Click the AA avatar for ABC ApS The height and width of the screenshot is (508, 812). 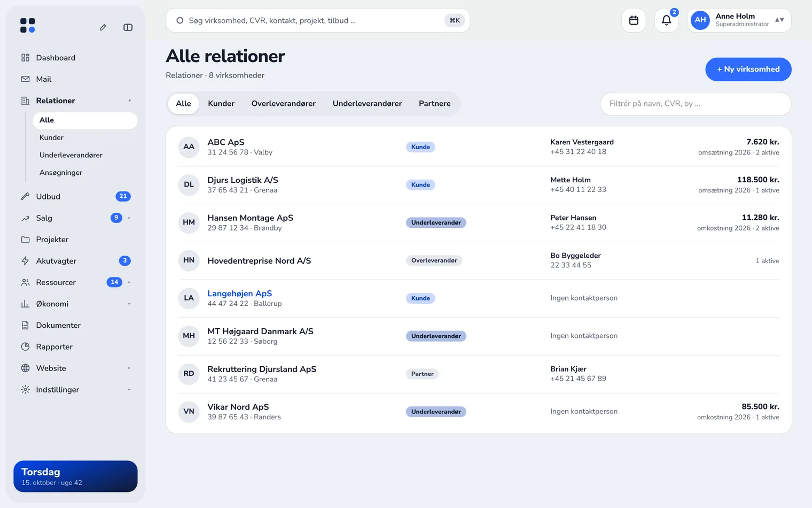[x=189, y=147]
